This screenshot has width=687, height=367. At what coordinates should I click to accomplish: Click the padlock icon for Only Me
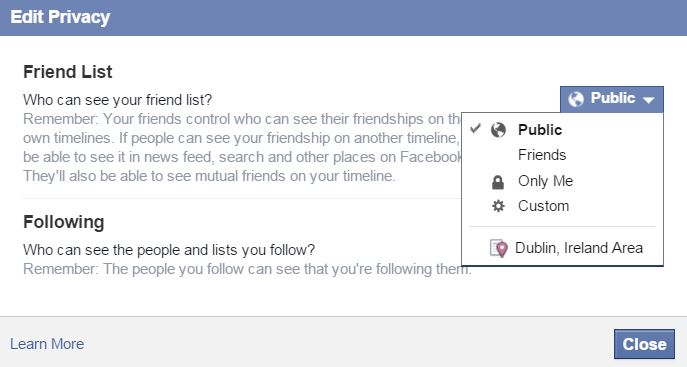(498, 182)
